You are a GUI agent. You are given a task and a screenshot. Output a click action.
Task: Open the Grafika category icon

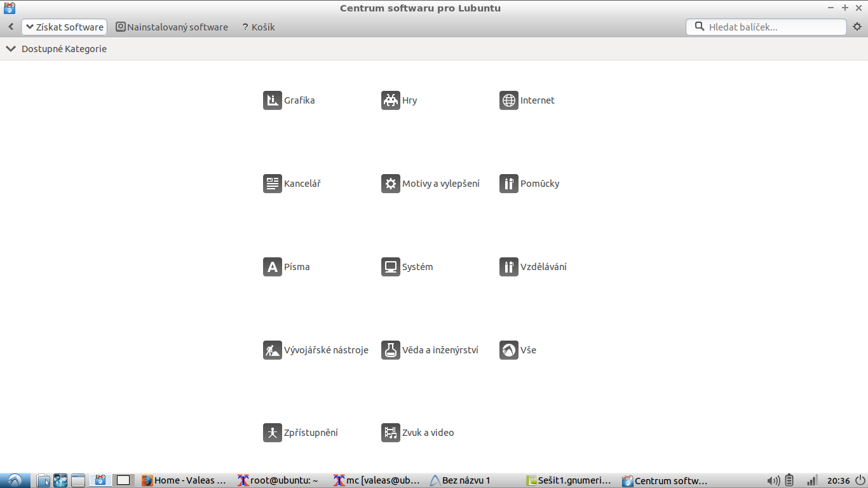coord(273,100)
